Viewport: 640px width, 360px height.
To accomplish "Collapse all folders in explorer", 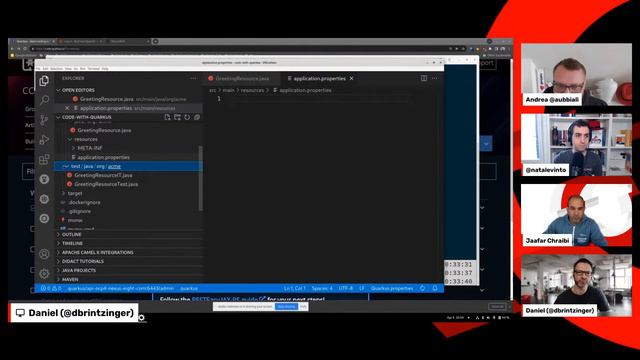I will coord(197,117).
